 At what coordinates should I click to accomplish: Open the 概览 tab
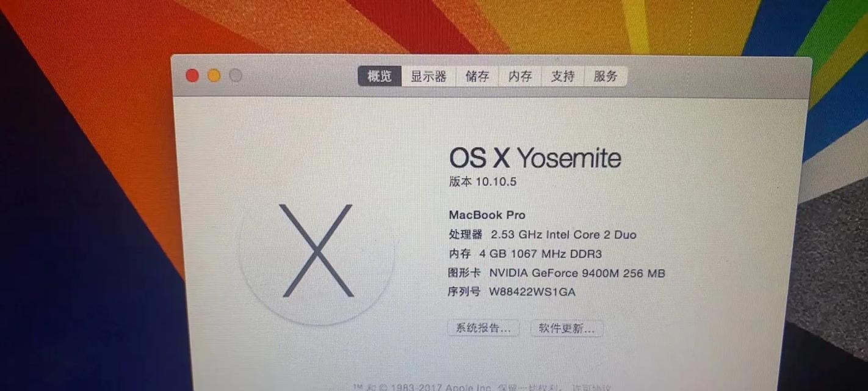tap(379, 76)
